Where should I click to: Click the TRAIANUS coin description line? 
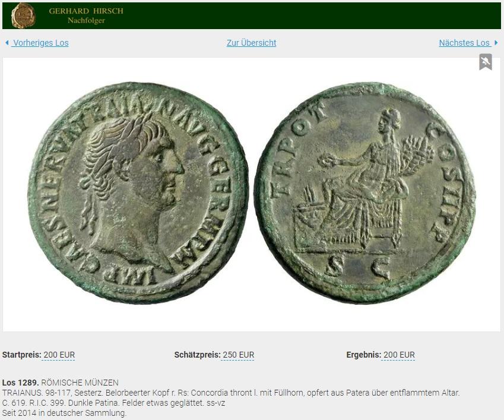pos(231,393)
